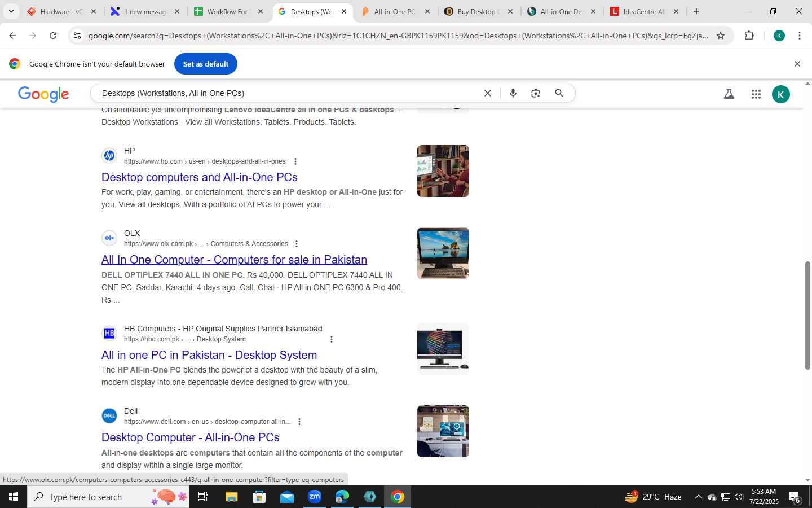The image size is (812, 508).
Task: Click the HB Computers favicon
Action: point(109,333)
